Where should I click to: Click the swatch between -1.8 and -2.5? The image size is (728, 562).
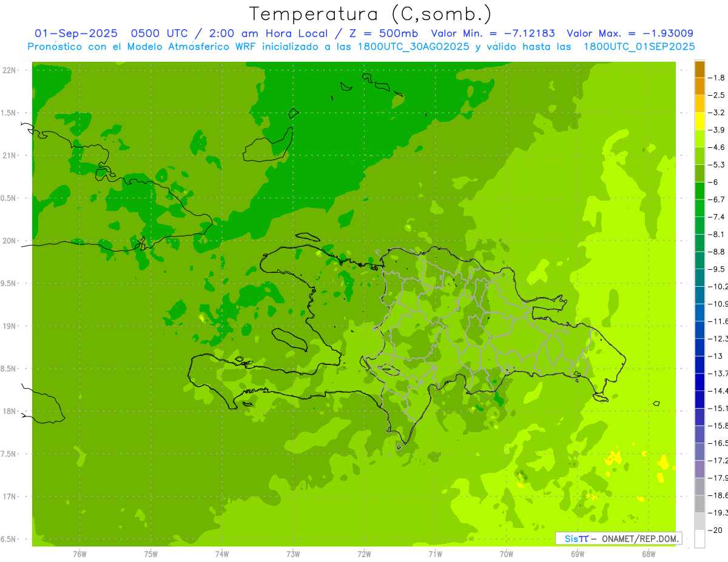[699, 86]
